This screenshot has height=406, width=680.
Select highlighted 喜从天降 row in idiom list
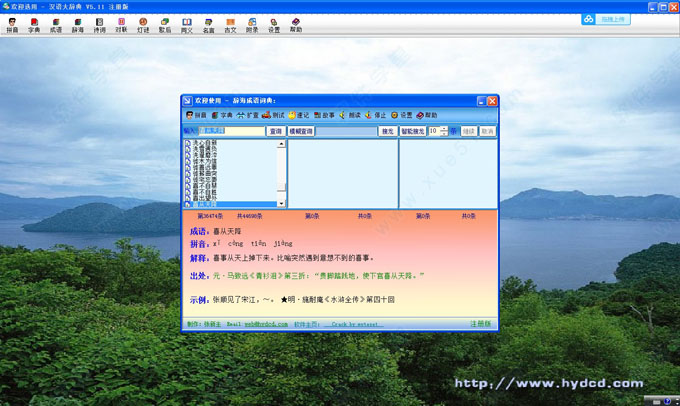click(231, 204)
